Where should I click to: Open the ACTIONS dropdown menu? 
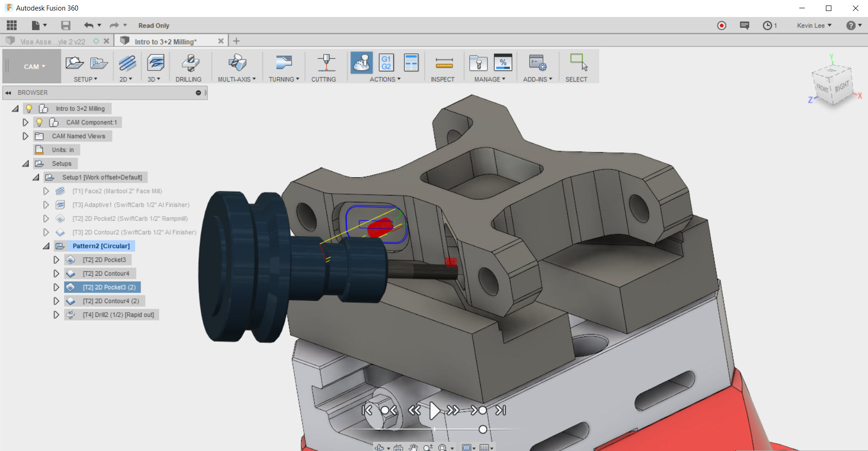click(385, 79)
